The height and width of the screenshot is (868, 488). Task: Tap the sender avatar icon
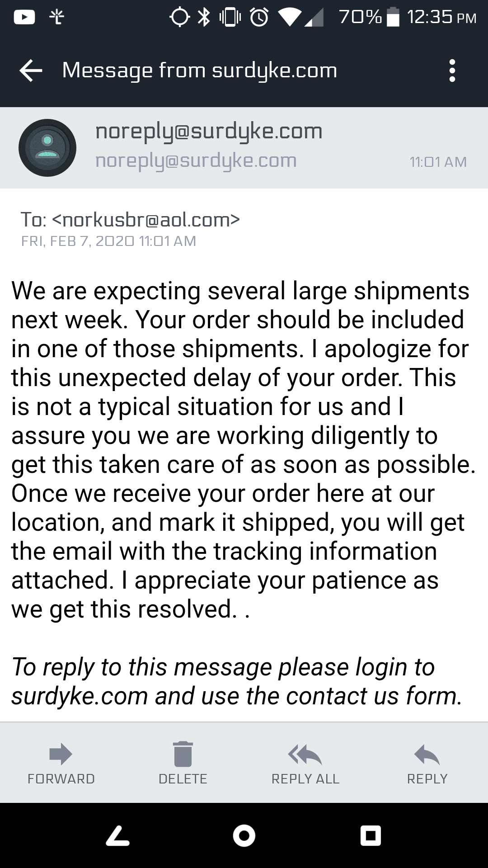(x=47, y=148)
